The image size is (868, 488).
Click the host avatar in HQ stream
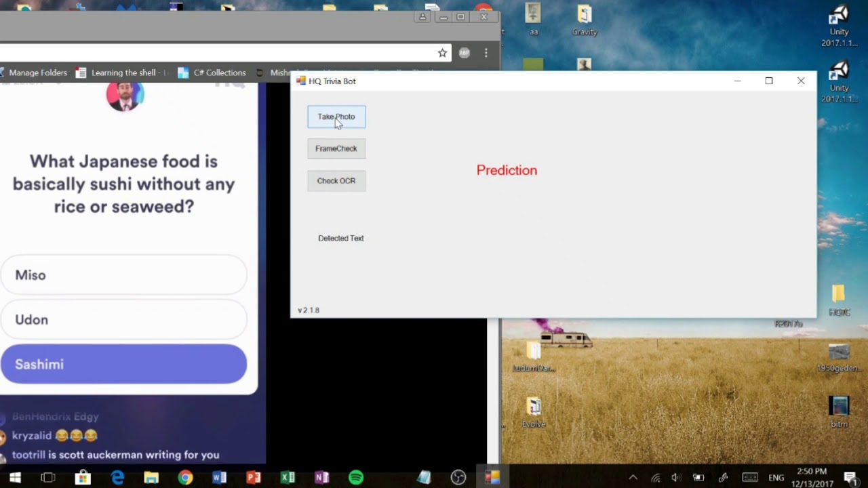tap(125, 96)
